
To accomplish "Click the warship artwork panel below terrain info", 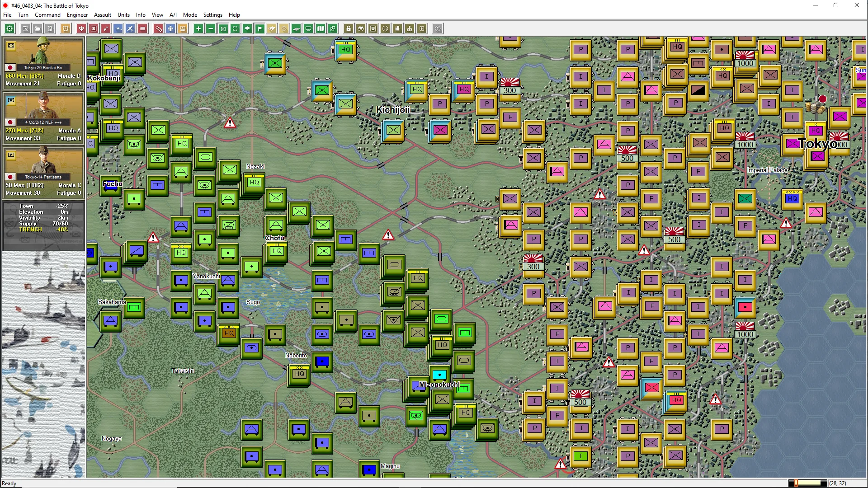I will pyautogui.click(x=43, y=364).
